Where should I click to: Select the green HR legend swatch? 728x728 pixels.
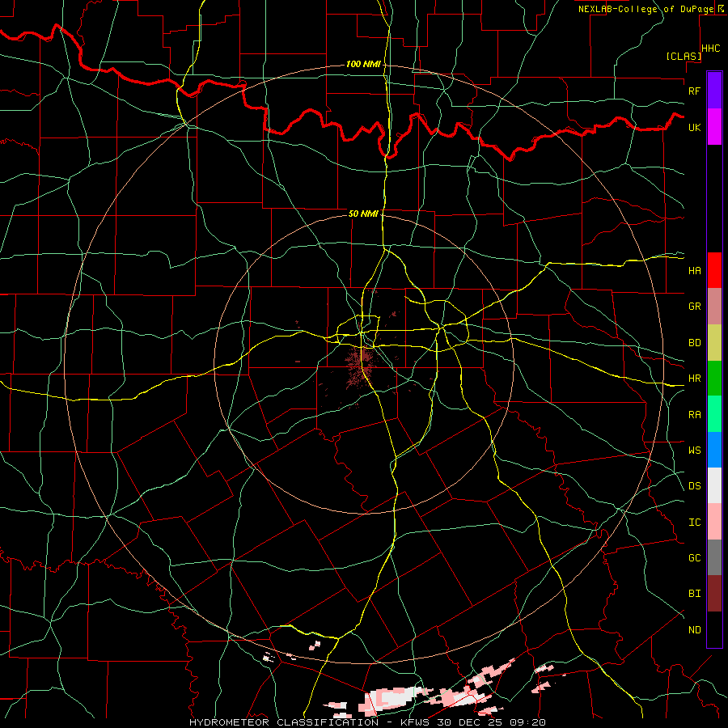(x=714, y=379)
